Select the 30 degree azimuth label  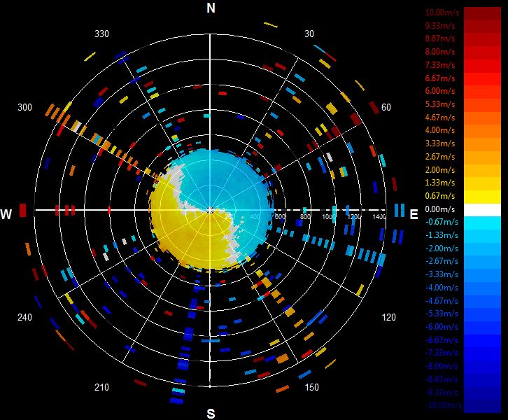pyautogui.click(x=309, y=34)
